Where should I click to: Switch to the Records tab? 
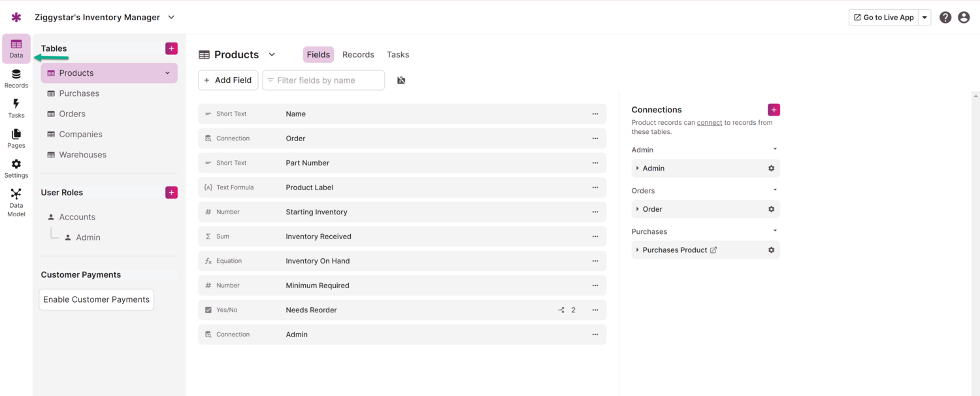(x=358, y=55)
